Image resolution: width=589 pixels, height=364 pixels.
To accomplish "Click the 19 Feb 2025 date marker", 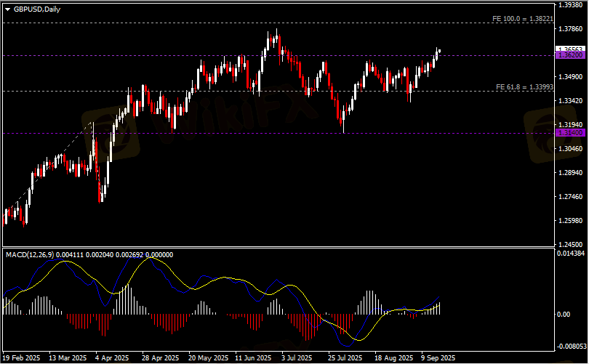I will (23, 358).
